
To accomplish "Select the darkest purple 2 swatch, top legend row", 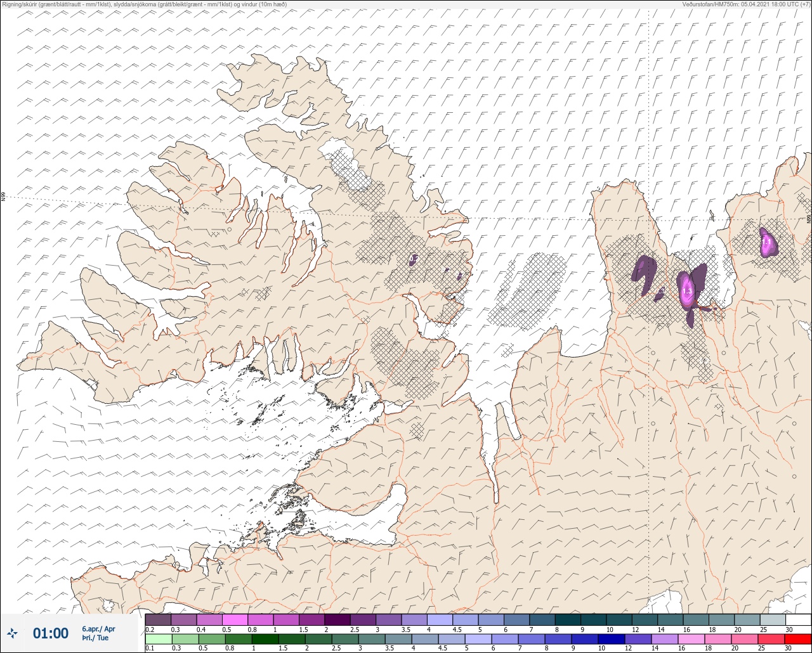I will [337, 619].
